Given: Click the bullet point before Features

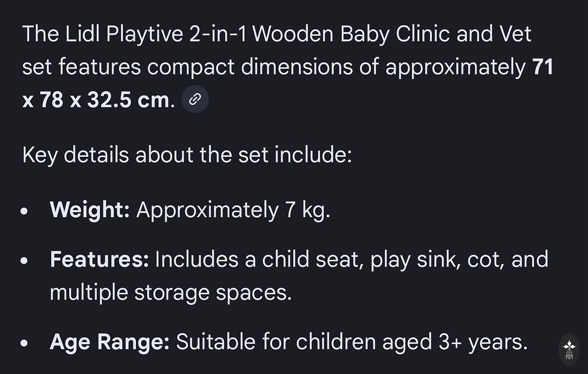Looking at the screenshot, I should coord(25,261).
